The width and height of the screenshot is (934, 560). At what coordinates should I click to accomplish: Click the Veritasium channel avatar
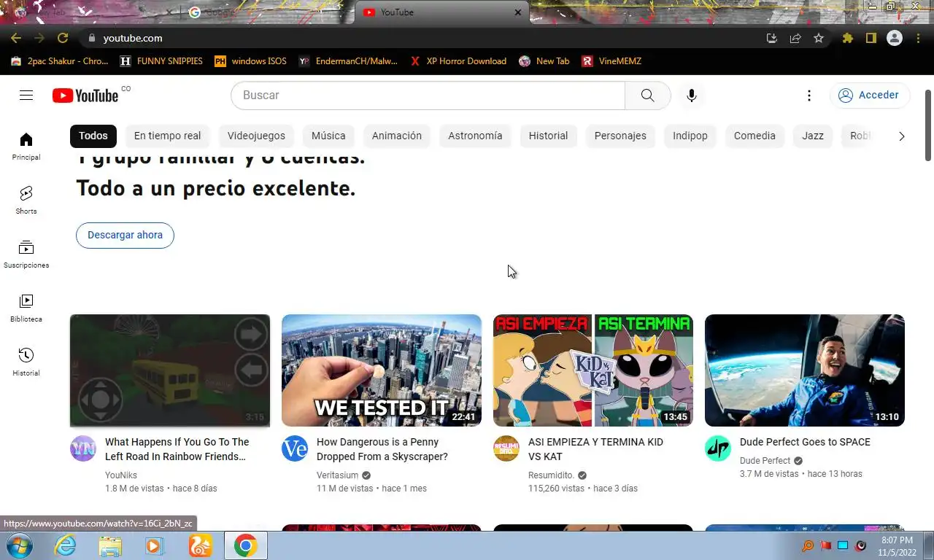click(295, 448)
